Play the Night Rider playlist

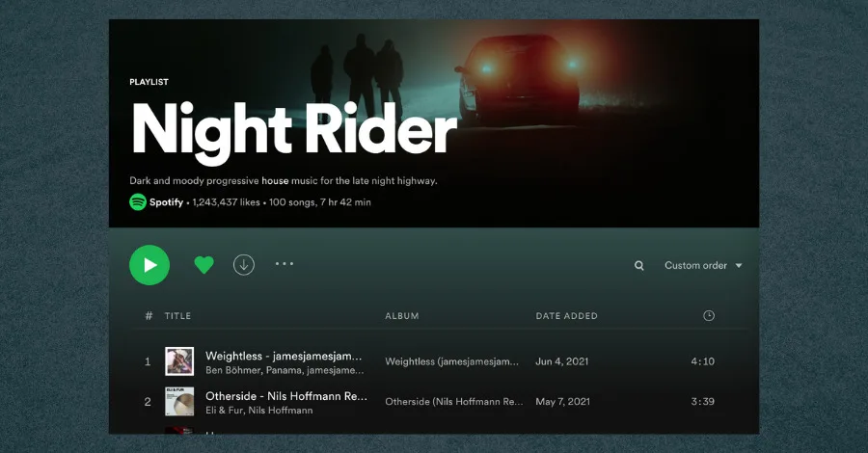click(149, 265)
